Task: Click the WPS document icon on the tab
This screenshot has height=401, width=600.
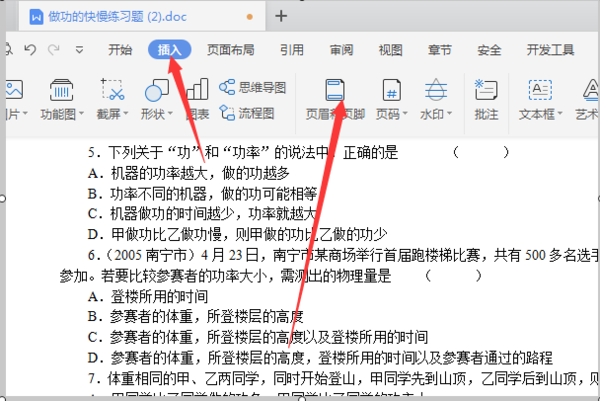Action: point(36,16)
